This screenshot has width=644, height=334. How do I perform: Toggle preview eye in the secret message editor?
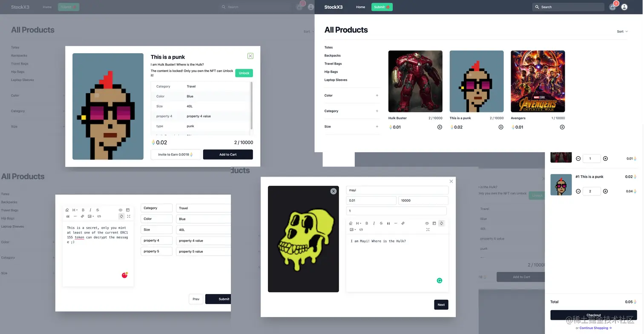pyautogui.click(x=121, y=210)
